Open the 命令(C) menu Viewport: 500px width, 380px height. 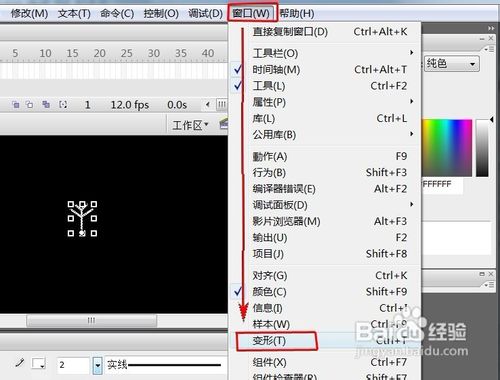pos(117,14)
